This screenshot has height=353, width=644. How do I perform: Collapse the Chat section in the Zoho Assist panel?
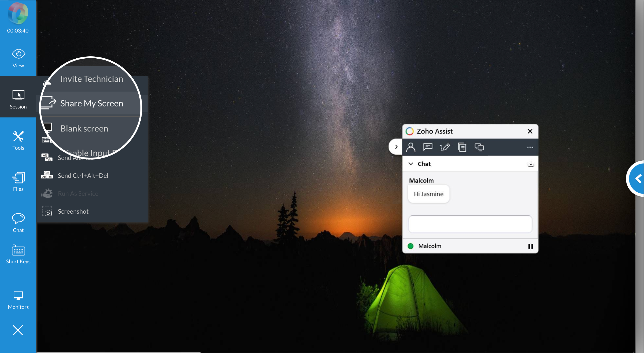411,164
